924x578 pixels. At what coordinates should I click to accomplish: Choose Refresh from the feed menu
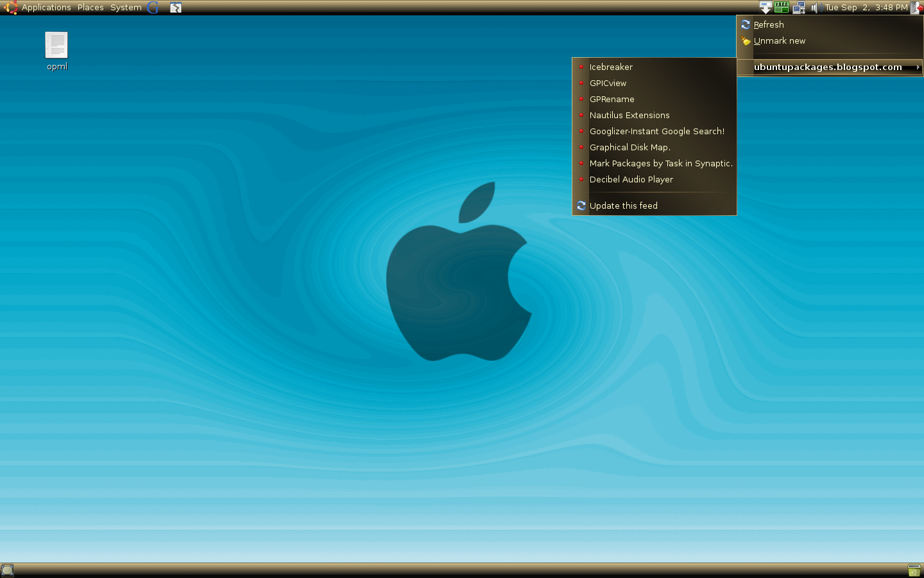[x=830, y=24]
